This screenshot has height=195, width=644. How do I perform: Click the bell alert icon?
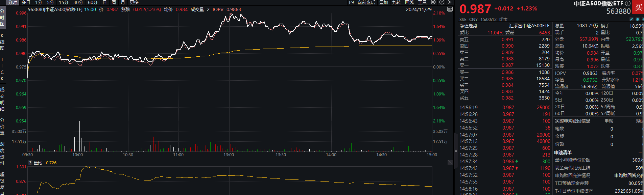(638, 19)
